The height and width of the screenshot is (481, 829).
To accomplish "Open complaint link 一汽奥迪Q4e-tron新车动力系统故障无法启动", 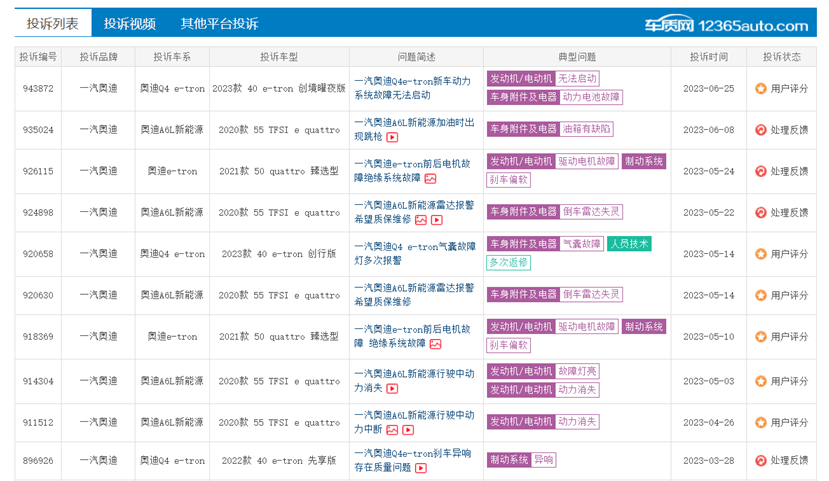I will click(412, 88).
